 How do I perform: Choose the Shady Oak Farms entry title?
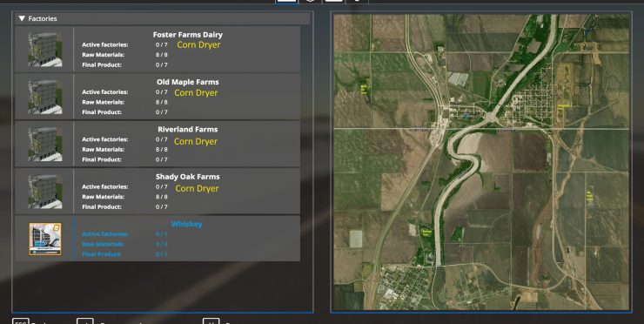coord(188,177)
